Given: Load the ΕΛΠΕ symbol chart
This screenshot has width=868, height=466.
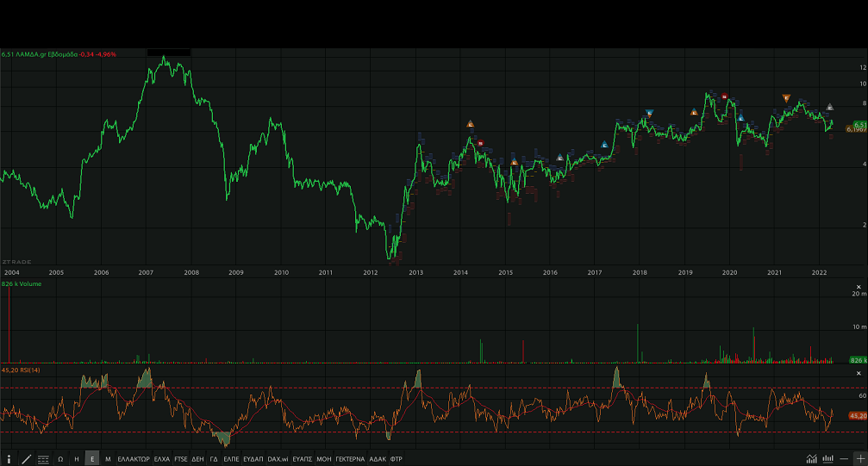Looking at the screenshot, I should (x=231, y=459).
